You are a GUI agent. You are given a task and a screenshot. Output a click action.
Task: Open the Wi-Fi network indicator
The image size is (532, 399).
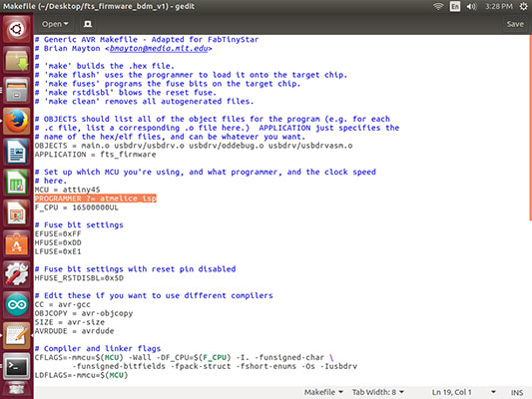[x=438, y=6]
